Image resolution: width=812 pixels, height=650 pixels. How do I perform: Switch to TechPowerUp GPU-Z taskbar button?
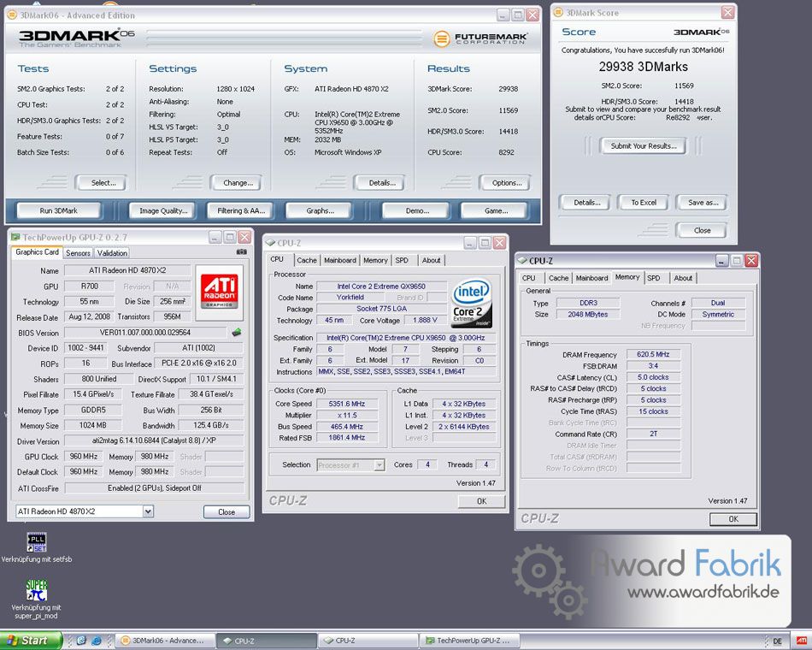point(470,641)
